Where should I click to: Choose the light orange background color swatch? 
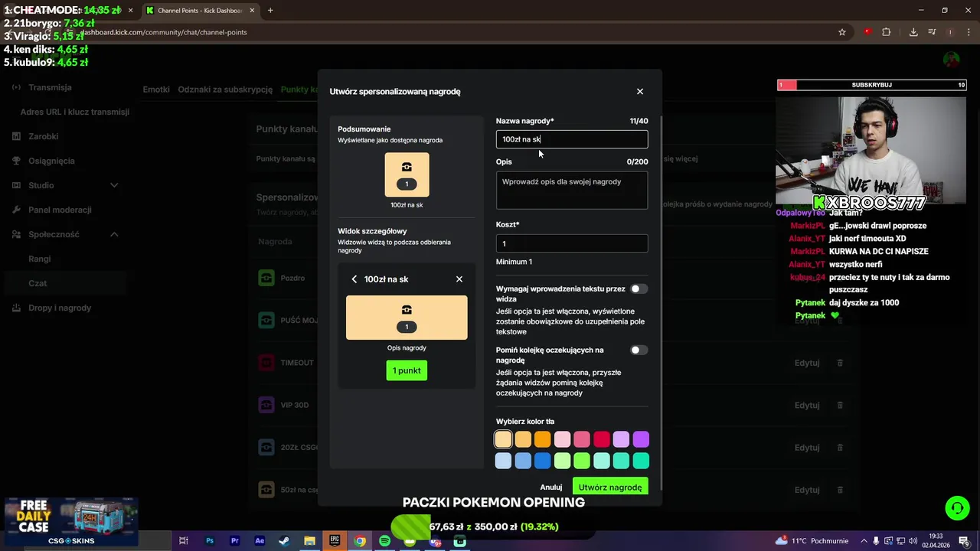[x=523, y=439]
